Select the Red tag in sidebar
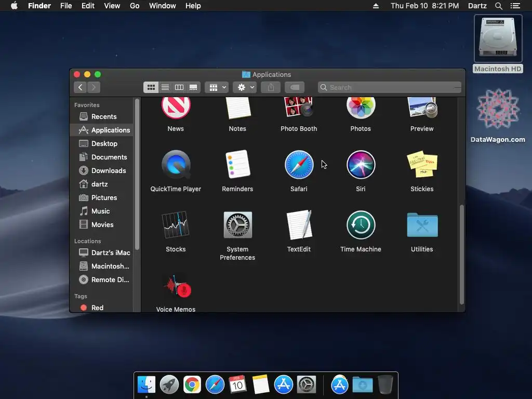 (x=101, y=308)
